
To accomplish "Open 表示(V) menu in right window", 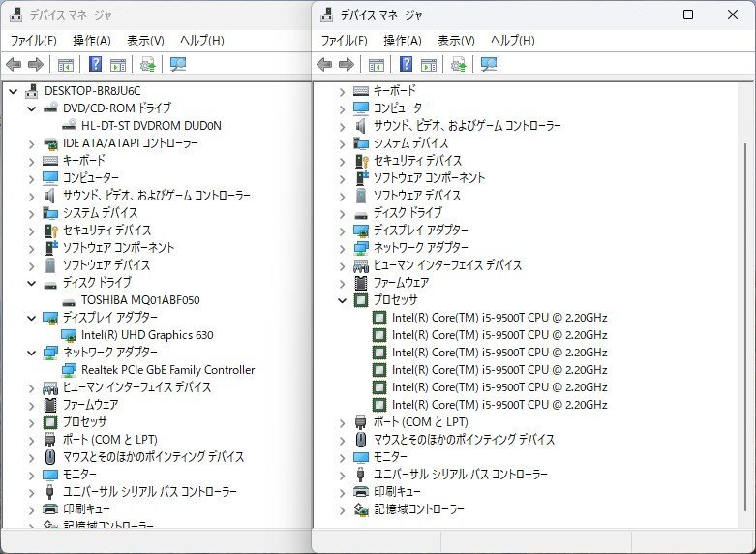I will [456, 40].
